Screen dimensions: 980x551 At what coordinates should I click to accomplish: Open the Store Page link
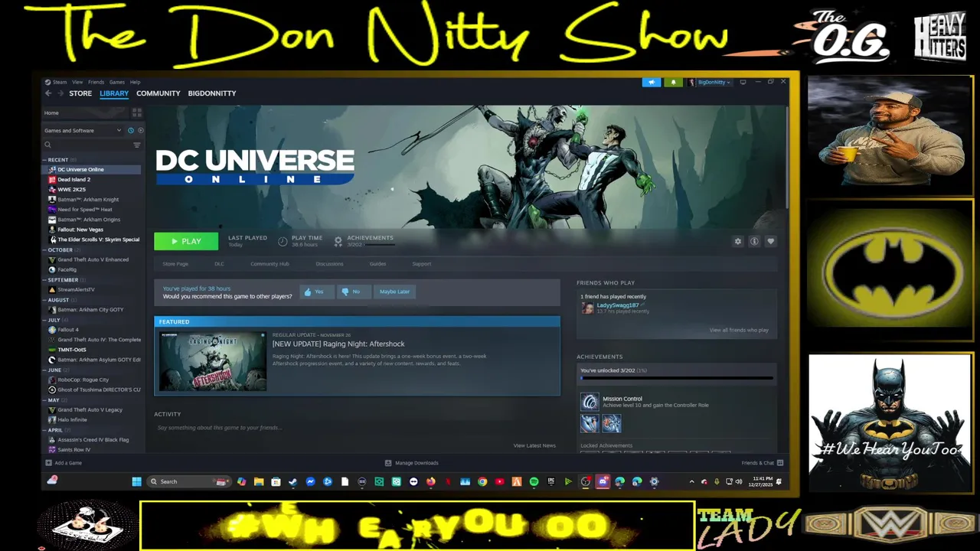pyautogui.click(x=175, y=264)
